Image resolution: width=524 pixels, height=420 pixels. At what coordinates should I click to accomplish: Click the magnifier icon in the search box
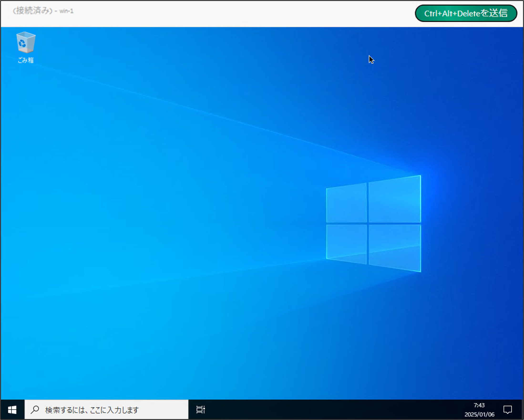pos(35,410)
